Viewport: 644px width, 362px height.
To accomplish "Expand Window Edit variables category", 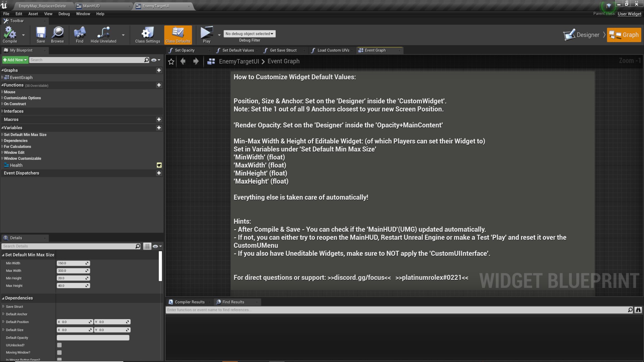I will pos(2,153).
